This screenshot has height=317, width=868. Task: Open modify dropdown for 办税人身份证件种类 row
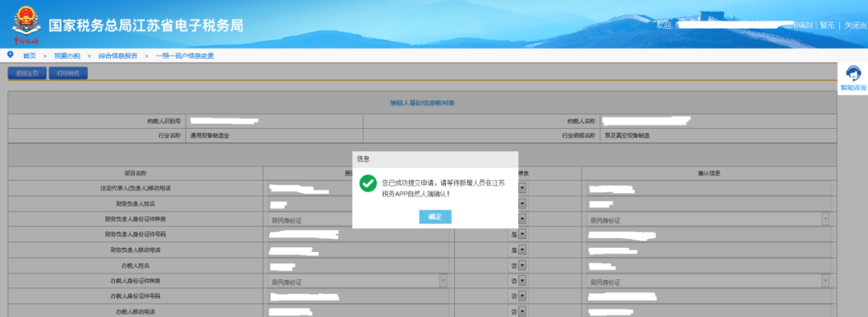(522, 282)
